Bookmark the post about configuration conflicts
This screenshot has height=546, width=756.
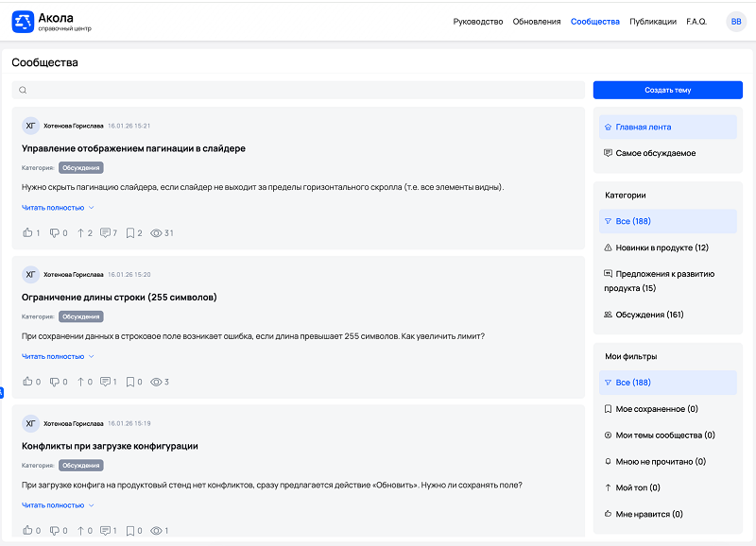tap(131, 530)
